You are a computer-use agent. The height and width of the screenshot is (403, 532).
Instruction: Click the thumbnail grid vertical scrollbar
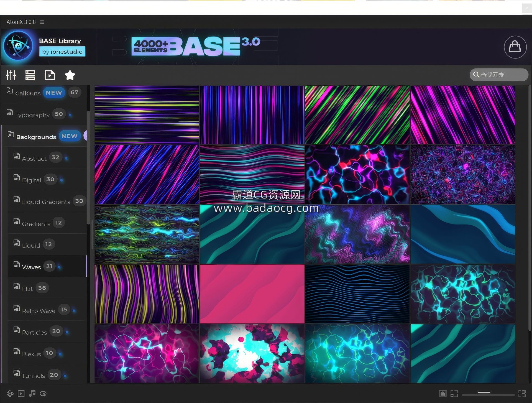point(530,208)
